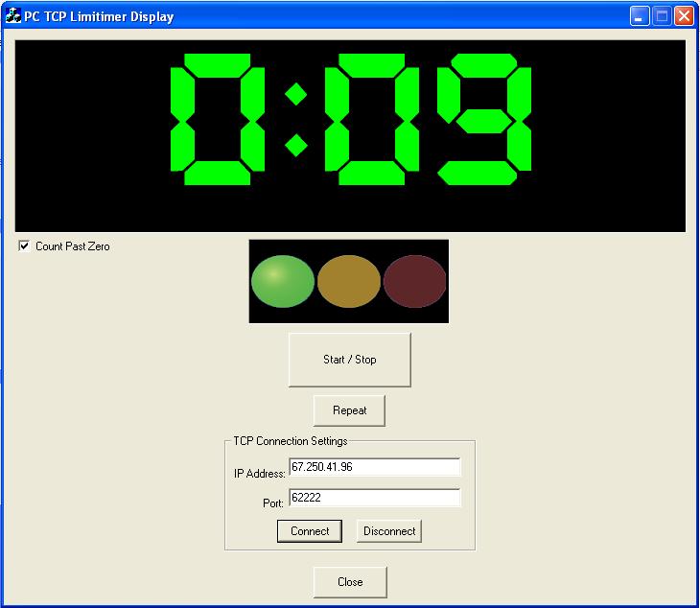Click the green indicator light
Screen dimensions: 700x608
click(x=282, y=281)
